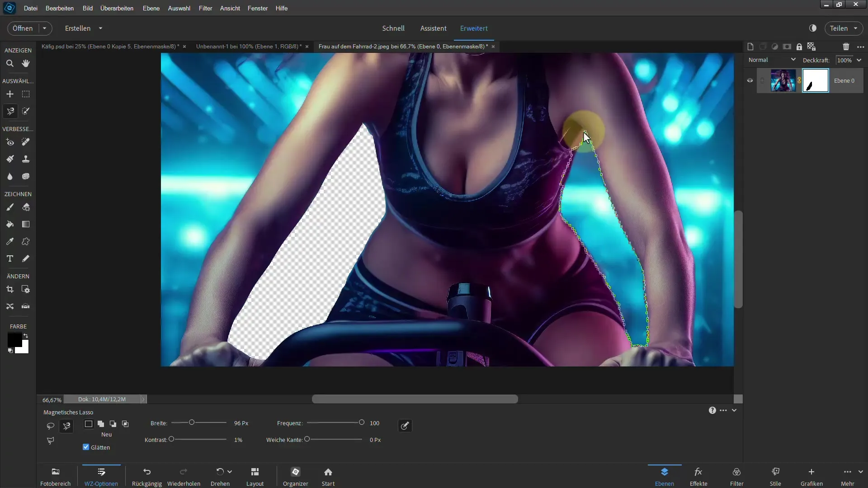The height and width of the screenshot is (488, 868).
Task: Toggle visibility eye of Ebene 0
Action: 750,80
